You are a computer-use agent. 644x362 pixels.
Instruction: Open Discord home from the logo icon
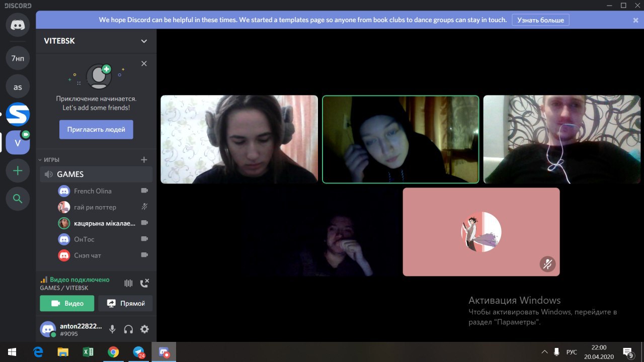18,25
